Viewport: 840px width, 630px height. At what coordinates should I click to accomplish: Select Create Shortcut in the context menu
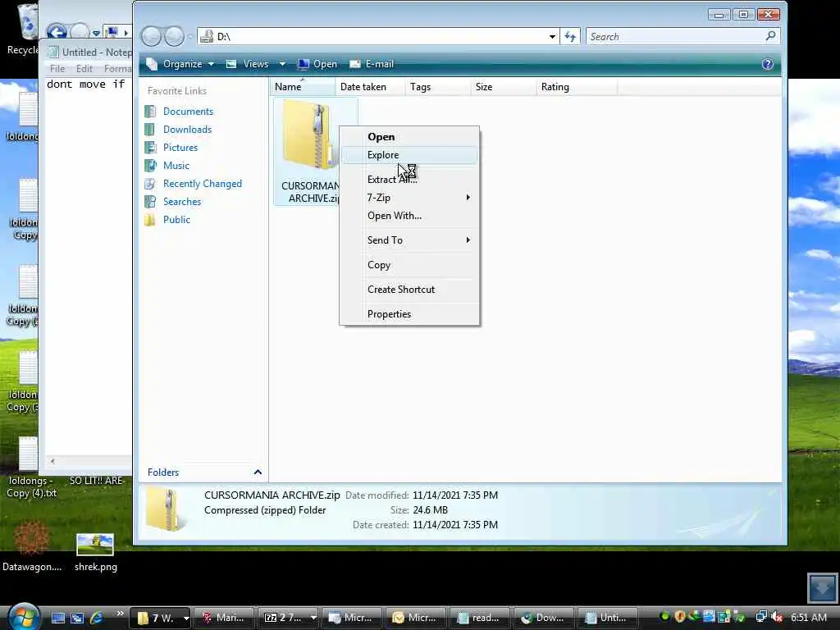pyautogui.click(x=409, y=290)
